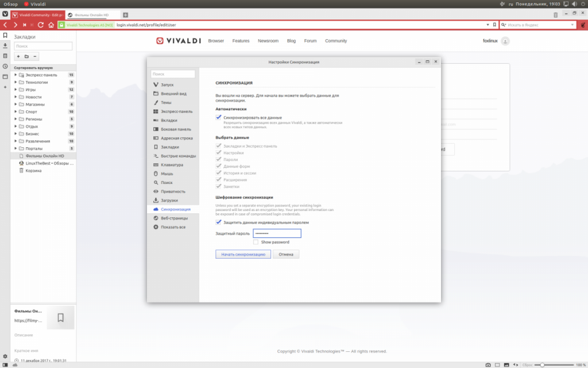Go back with the navigation arrow
Screen dimensions: 588x368
pos(5,25)
